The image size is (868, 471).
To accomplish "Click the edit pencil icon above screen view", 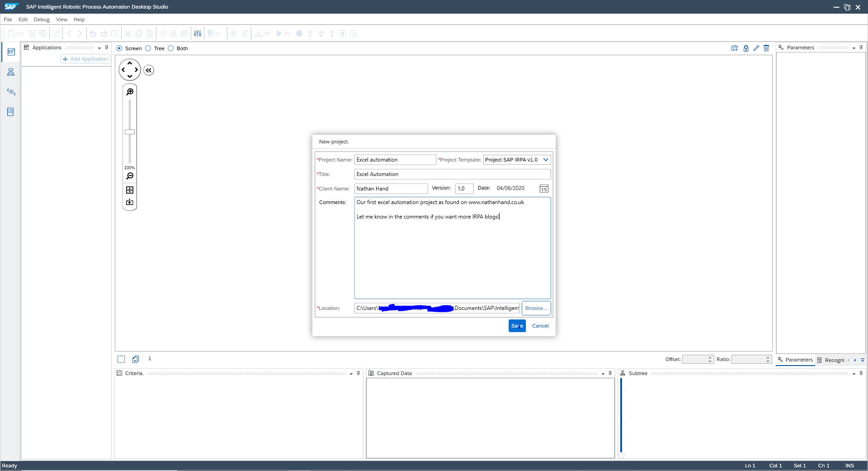I will click(756, 48).
